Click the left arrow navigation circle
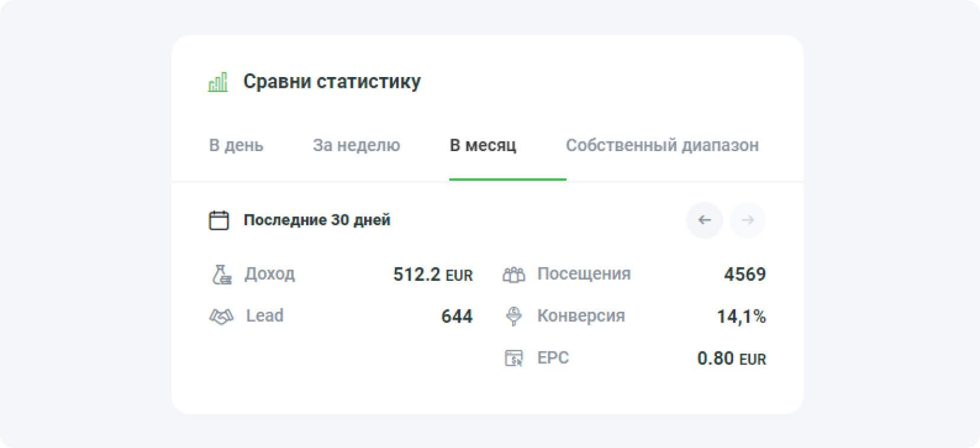 704,220
